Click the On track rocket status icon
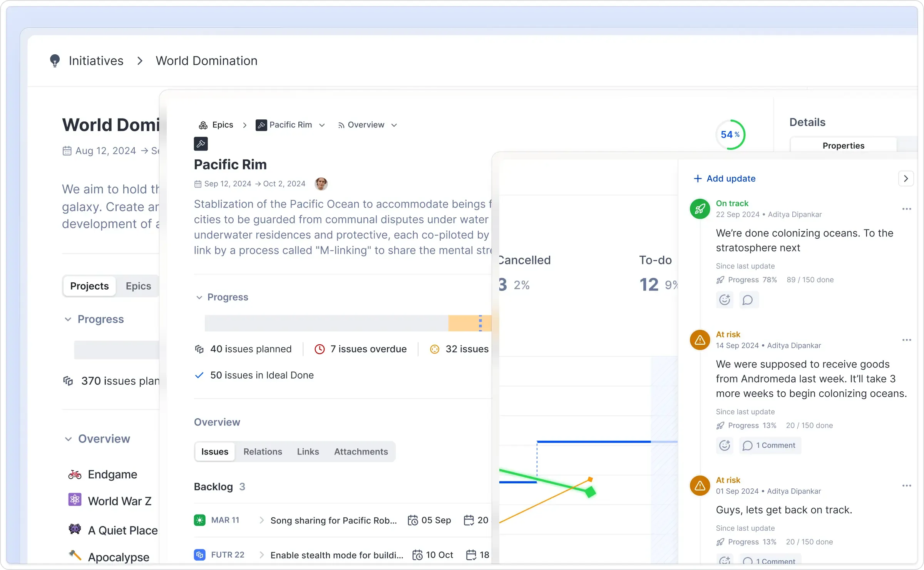This screenshot has height=570, width=924. point(700,209)
